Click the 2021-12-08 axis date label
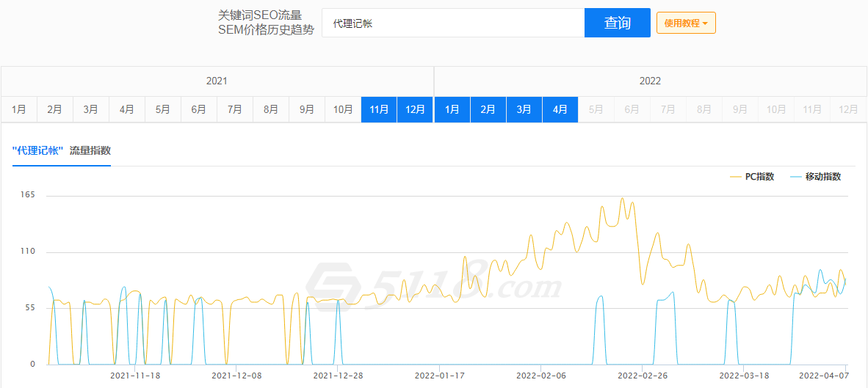Image resolution: width=868 pixels, height=388 pixels. coord(236,376)
